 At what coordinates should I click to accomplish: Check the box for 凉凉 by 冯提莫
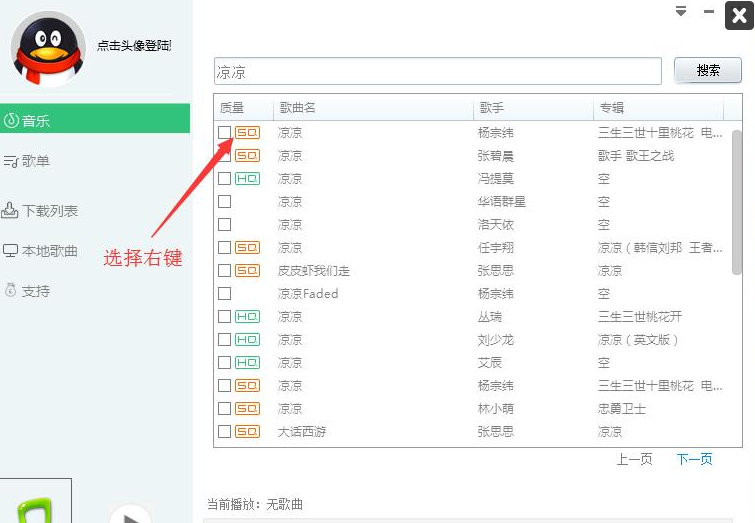tap(224, 179)
